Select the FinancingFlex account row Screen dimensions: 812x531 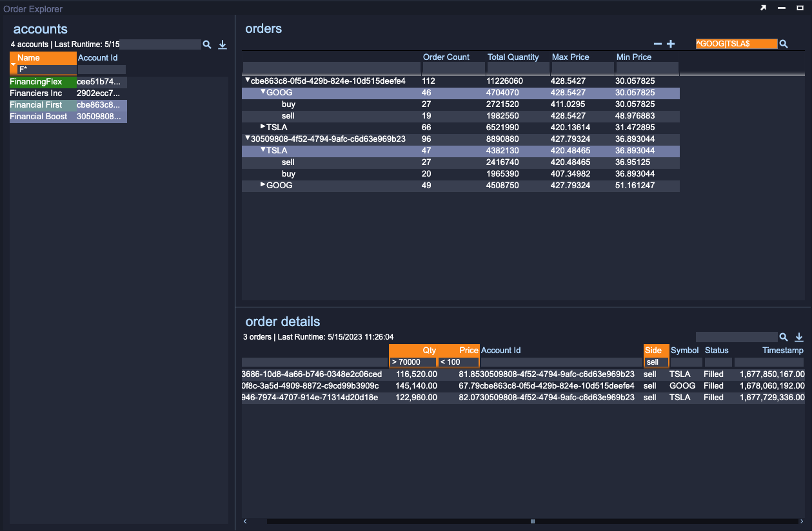36,82
